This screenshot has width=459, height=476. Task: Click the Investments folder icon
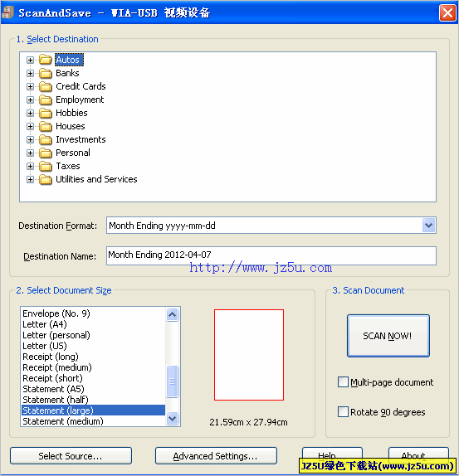click(x=46, y=139)
